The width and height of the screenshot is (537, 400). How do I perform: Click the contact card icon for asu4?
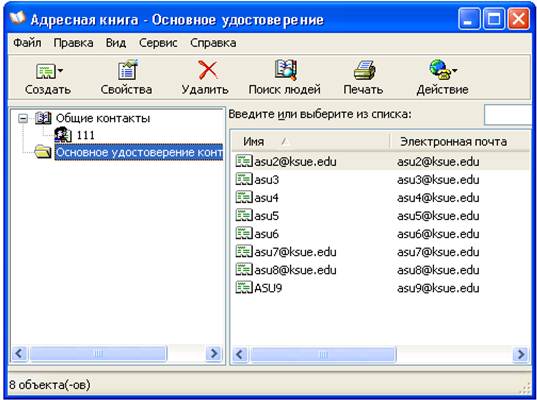(x=244, y=197)
